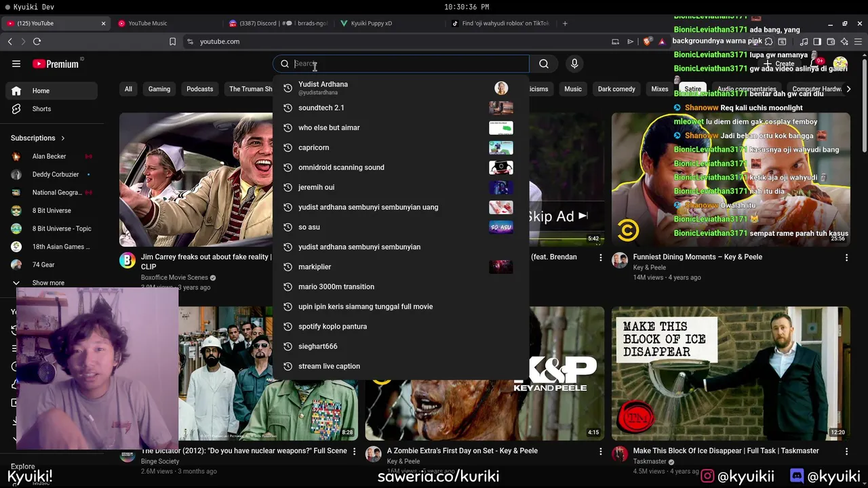The width and height of the screenshot is (868, 488).
Task: Open the YouTube hamburger guide menu
Action: point(16,64)
